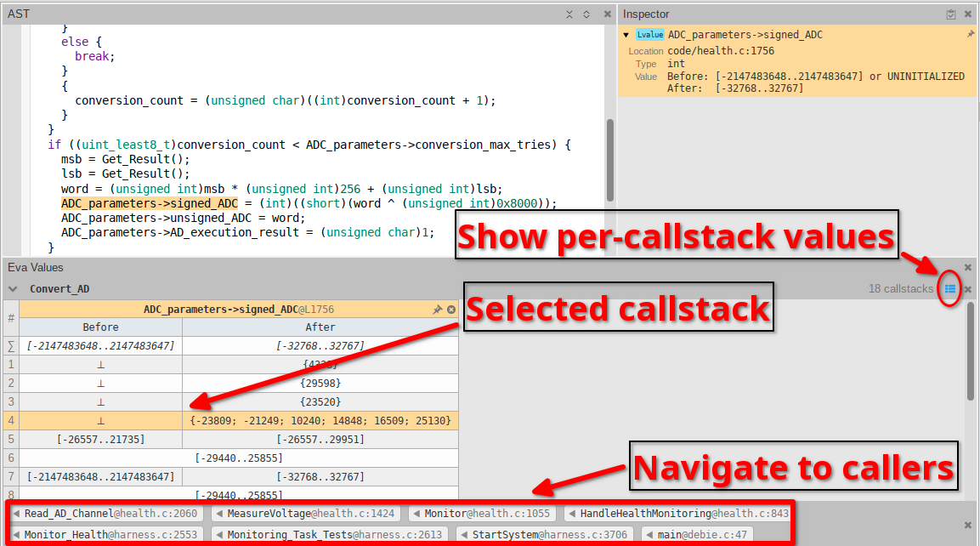Image resolution: width=980 pixels, height=546 pixels.
Task: Click the word = msb * 256 + lsb statement
Action: [x=281, y=188]
